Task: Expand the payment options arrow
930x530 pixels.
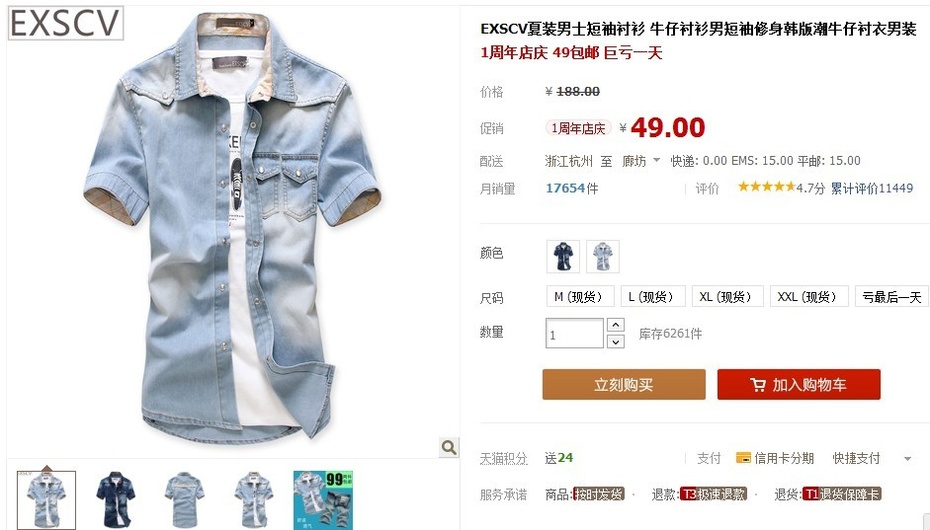Action: tap(907, 458)
